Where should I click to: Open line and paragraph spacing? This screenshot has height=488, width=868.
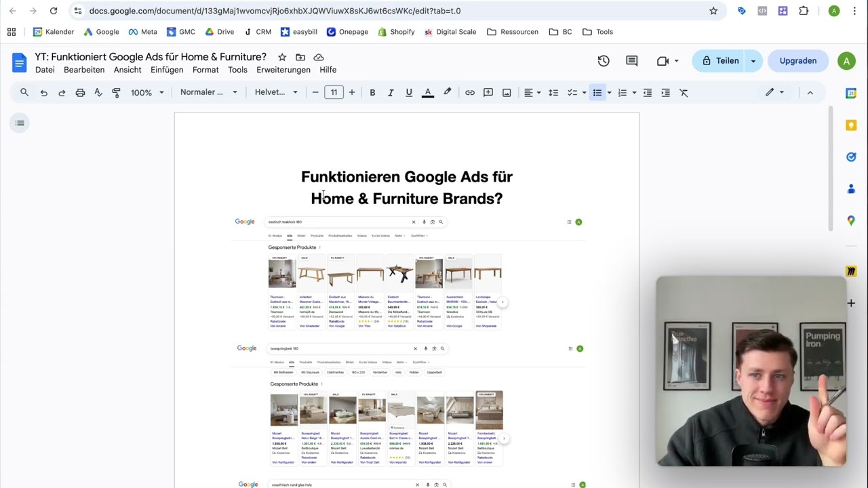click(553, 92)
